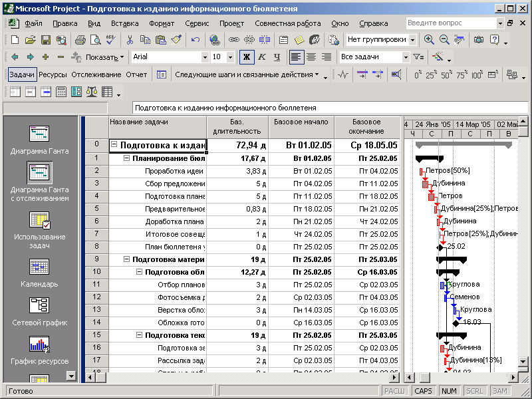
Task: Open the Нет группировки grouping dropdown
Action: click(412, 40)
